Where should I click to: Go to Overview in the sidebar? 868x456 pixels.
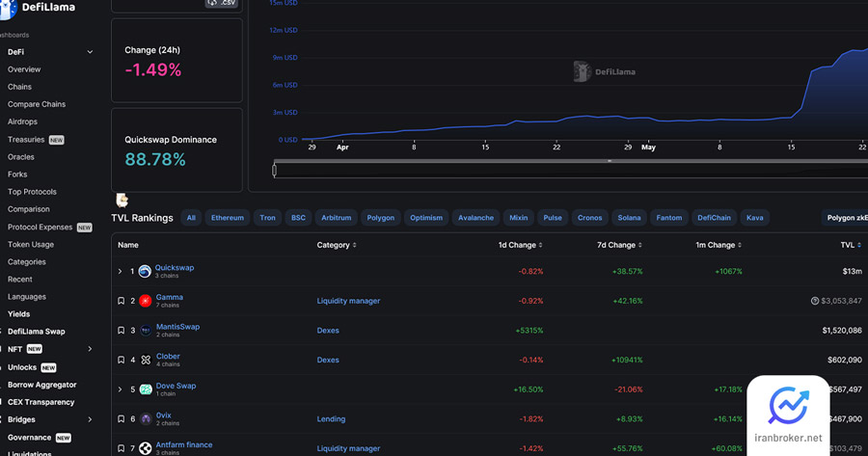(x=24, y=69)
